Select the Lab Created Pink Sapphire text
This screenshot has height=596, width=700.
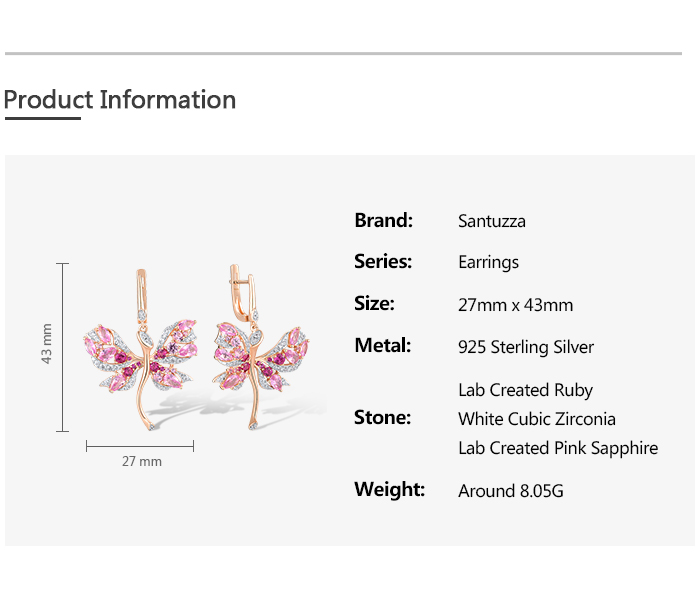click(x=558, y=448)
